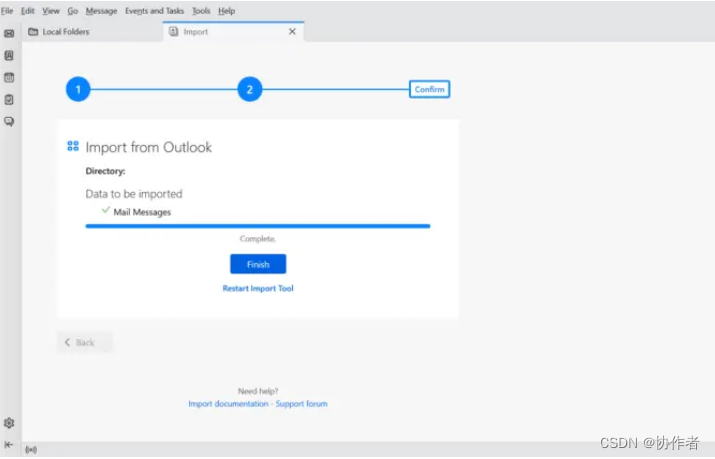Click the Directory: label
This screenshot has height=459, width=715.
click(105, 171)
